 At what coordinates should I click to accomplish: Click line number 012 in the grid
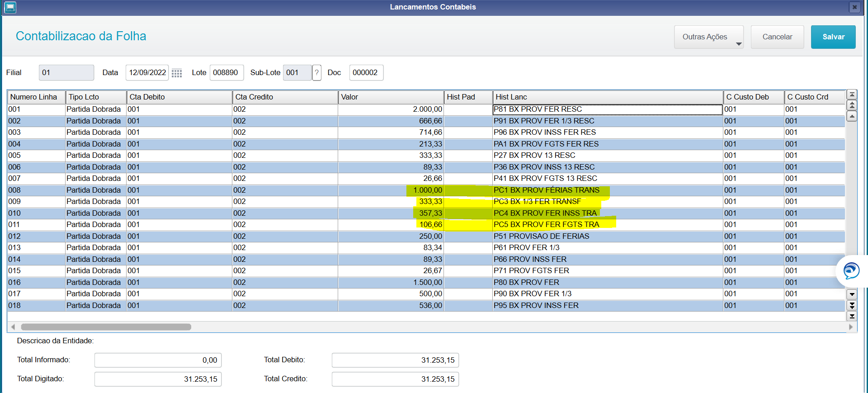click(14, 237)
